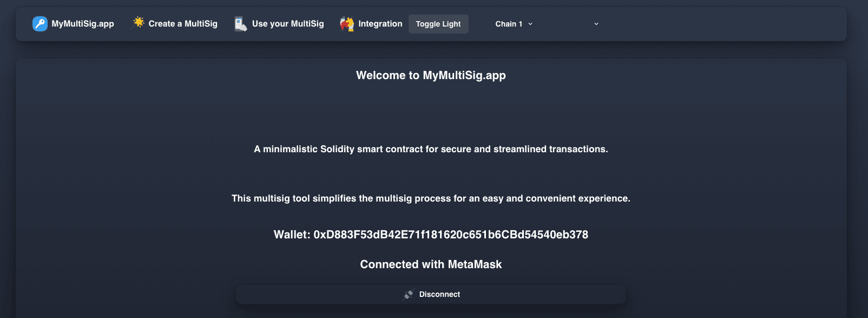868x318 pixels.
Task: Select the displayed wallet address text
Action: [x=430, y=235]
